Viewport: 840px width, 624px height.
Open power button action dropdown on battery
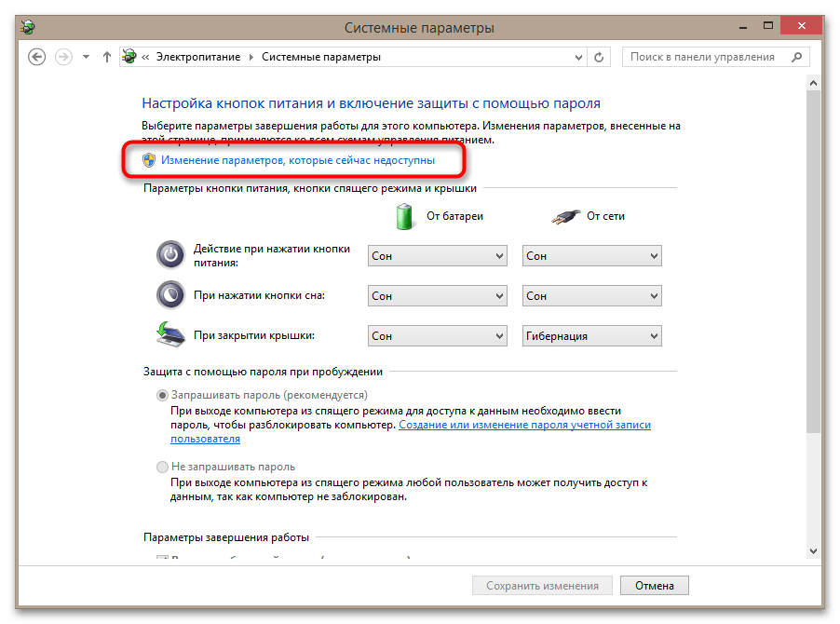tap(437, 256)
